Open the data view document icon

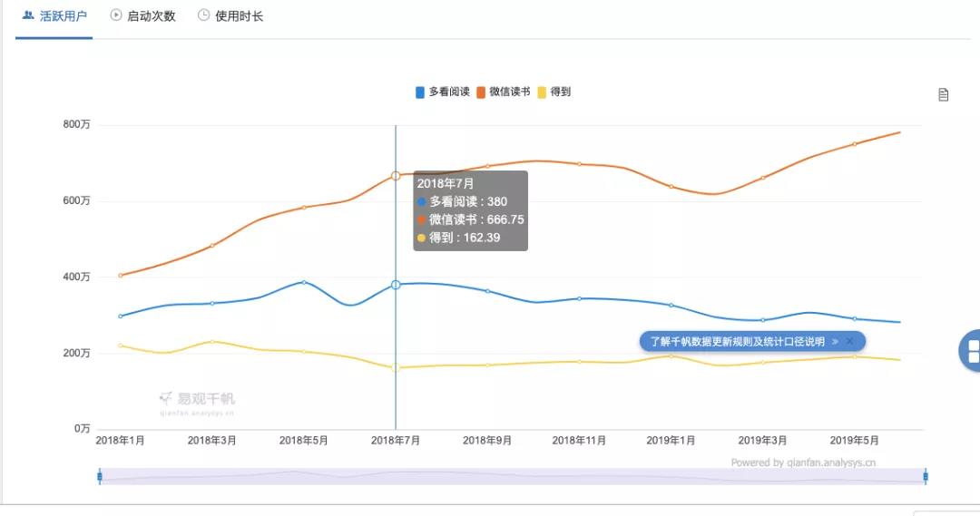pos(943,95)
